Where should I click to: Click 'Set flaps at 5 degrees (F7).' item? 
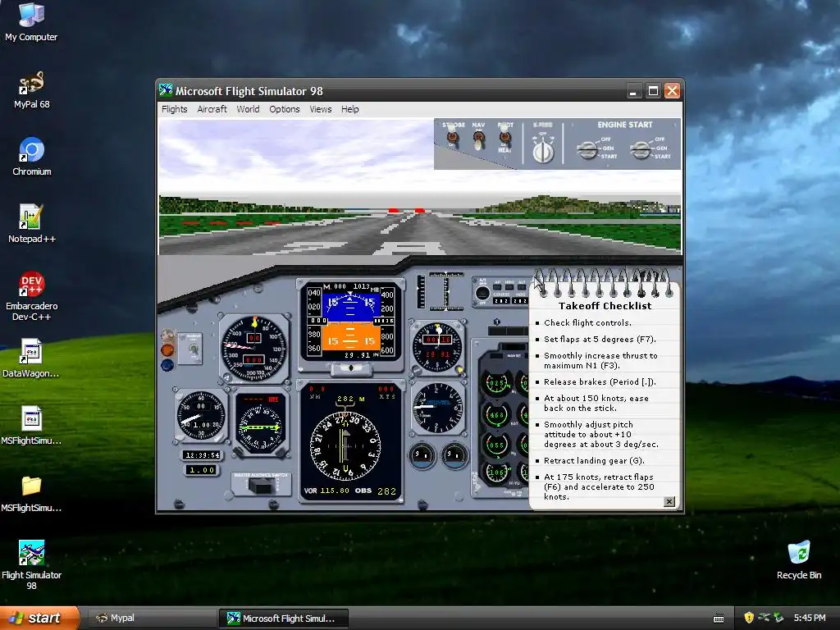point(600,339)
